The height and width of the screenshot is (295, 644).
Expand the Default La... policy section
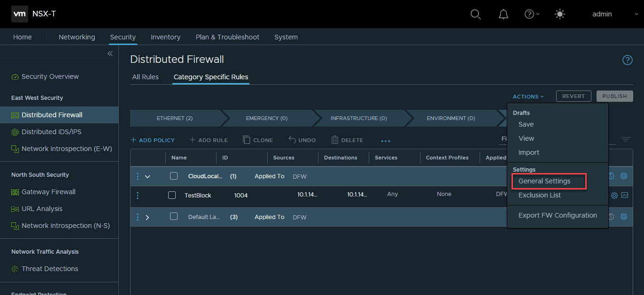(x=147, y=218)
